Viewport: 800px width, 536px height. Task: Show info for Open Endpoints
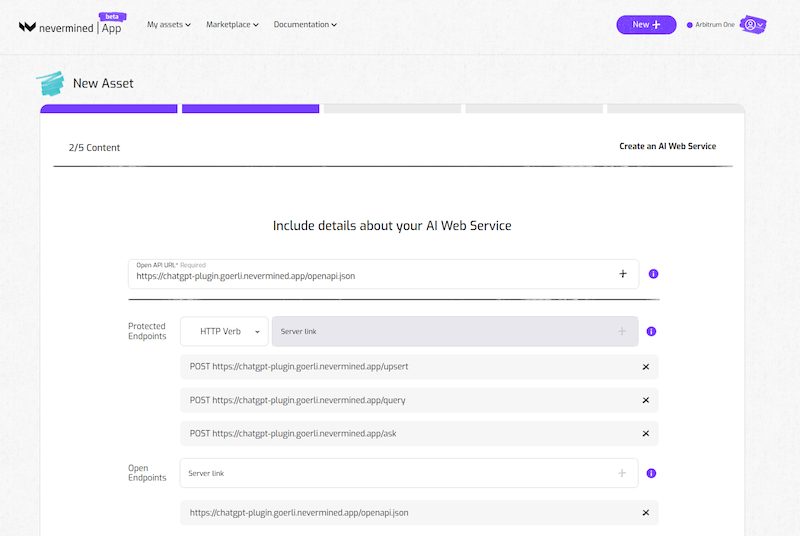click(652, 473)
